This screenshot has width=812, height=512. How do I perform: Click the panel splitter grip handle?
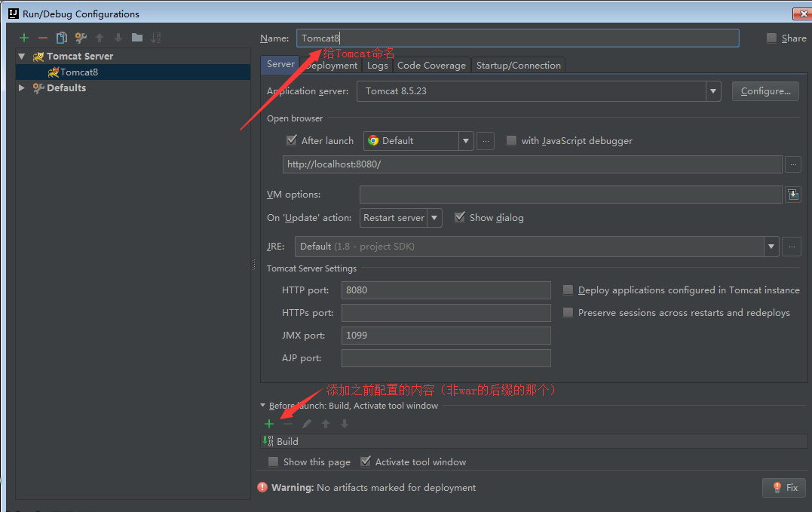click(x=253, y=265)
